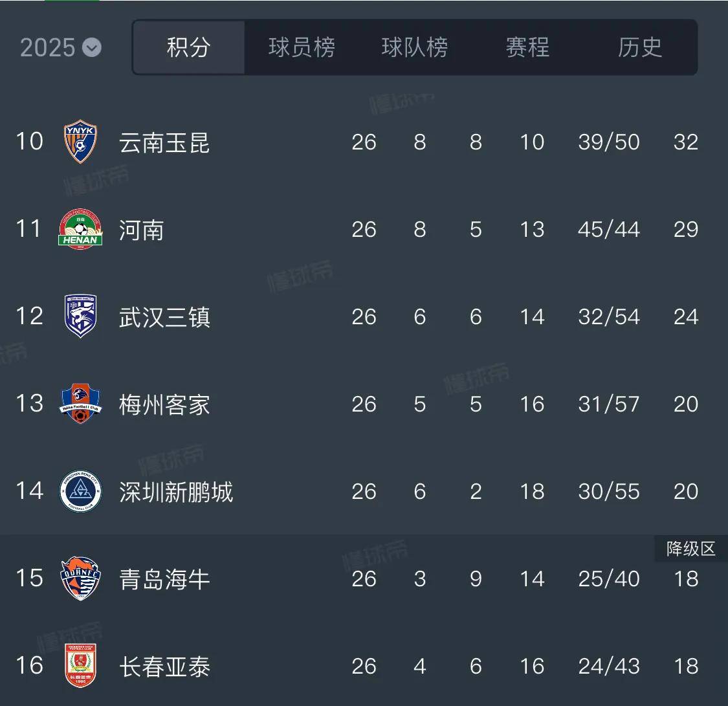Open the 赛程 schedule tab
Viewport: 728px width, 706px height.
[x=526, y=47]
